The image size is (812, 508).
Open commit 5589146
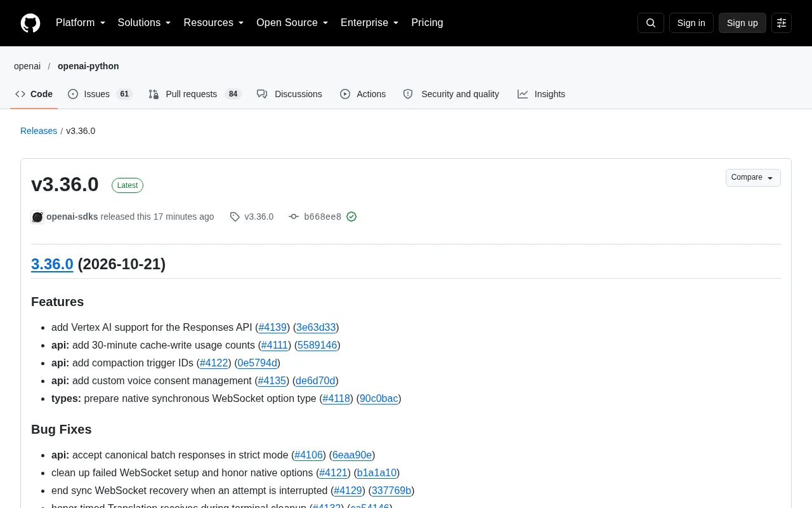(317, 345)
